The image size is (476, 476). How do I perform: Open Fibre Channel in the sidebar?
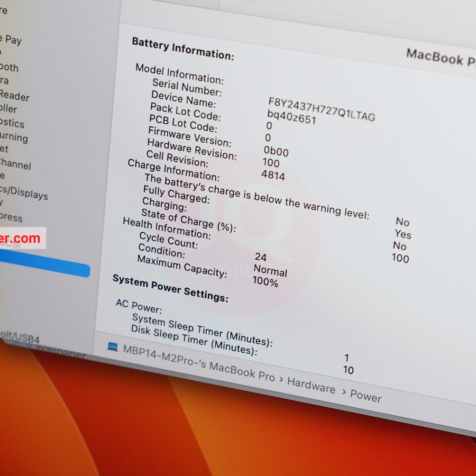(x=15, y=164)
